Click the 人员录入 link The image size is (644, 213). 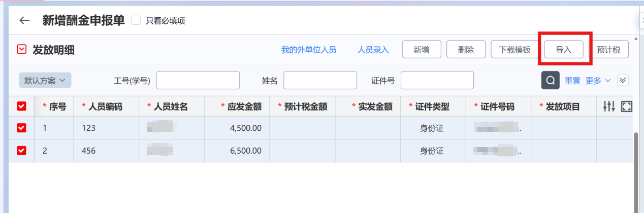(x=373, y=50)
